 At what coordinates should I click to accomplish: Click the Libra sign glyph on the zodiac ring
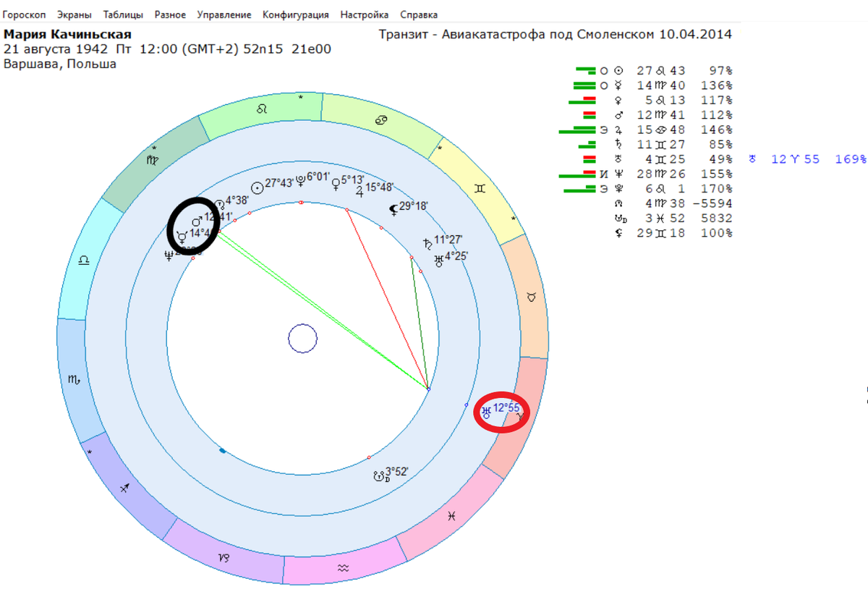tap(85, 260)
